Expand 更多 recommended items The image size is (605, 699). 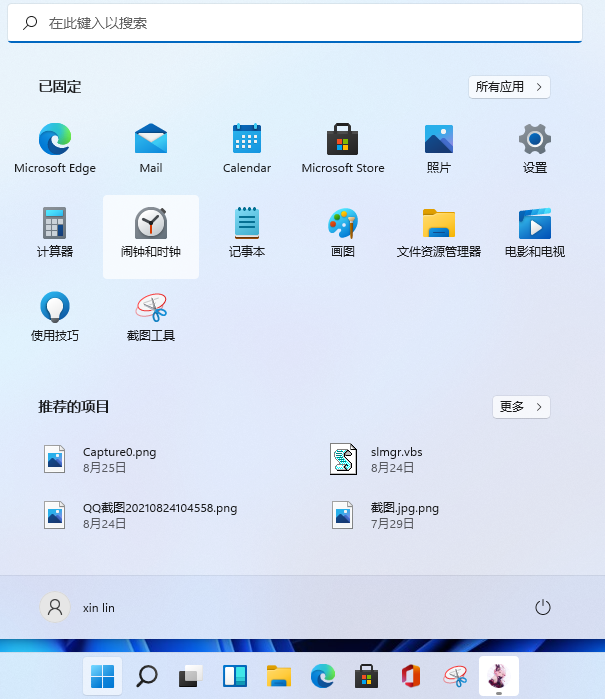pos(521,407)
